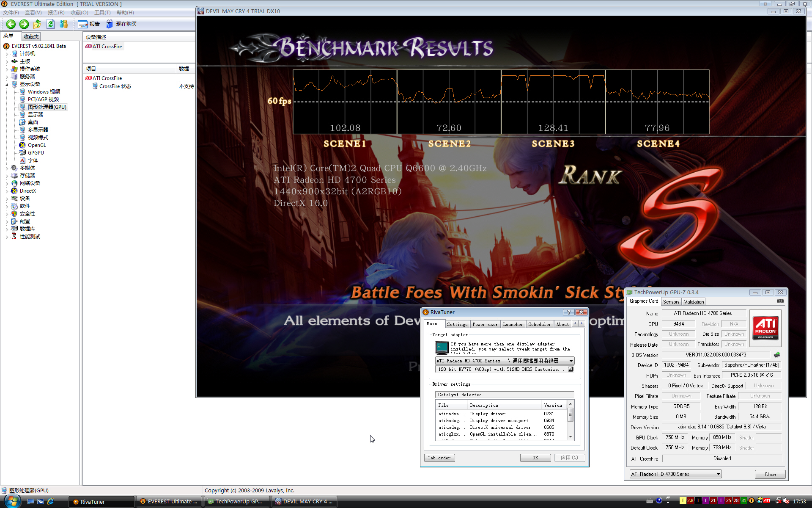Click the two-people users icon in EVEREST toolbar
Screen dimensions: 812x508
pos(64,24)
